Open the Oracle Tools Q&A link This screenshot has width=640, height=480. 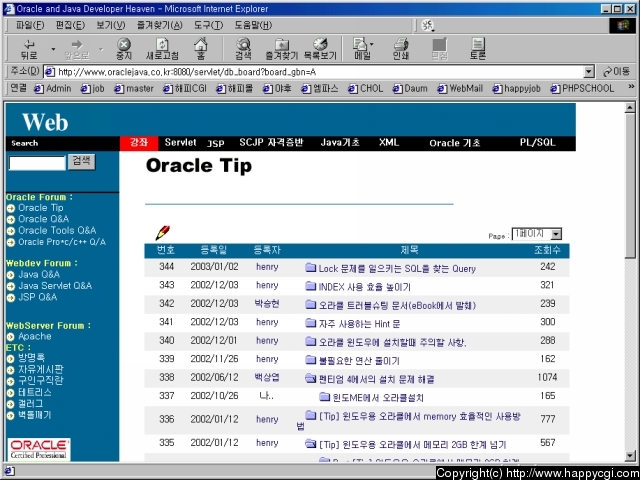click(57, 231)
